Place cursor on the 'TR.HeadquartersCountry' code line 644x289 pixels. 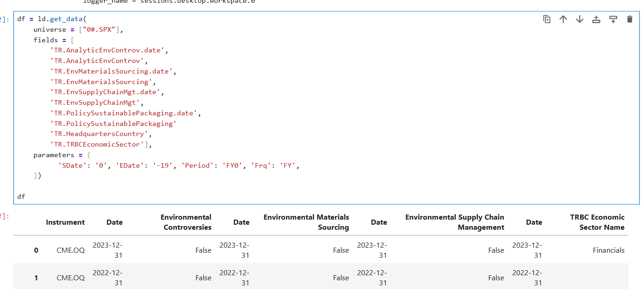point(101,134)
